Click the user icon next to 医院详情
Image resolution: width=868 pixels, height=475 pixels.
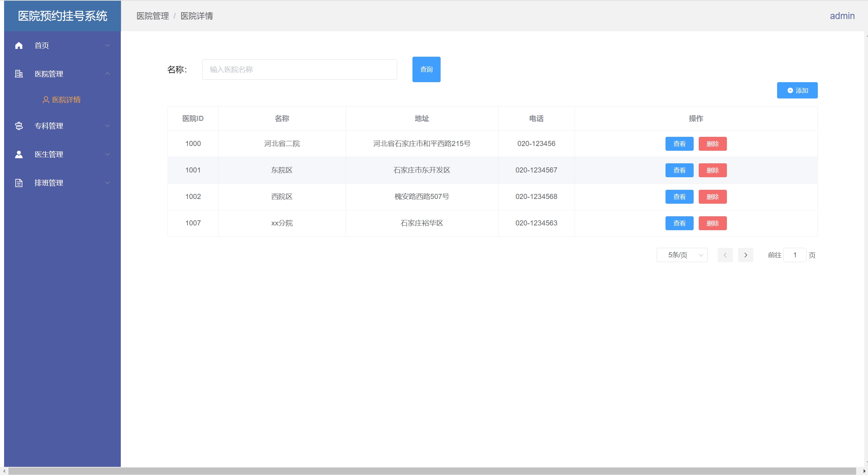46,100
